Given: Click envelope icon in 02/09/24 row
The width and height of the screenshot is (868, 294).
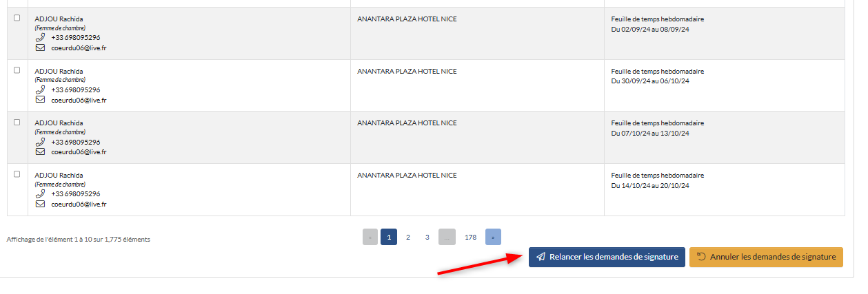Looking at the screenshot, I should 40,48.
